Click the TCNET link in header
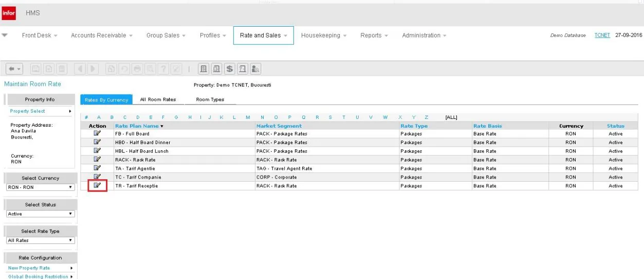644x279 pixels. [602, 36]
